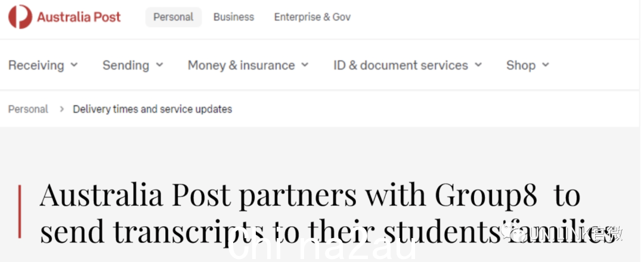Image resolution: width=644 pixels, height=262 pixels.
Task: Open the Receiving menu label
Action: (x=36, y=65)
